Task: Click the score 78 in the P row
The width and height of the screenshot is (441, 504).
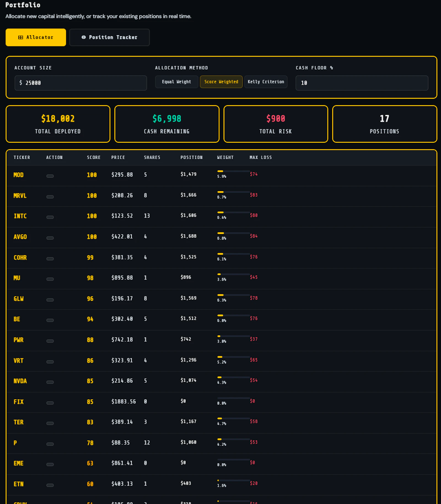Action: pos(90,443)
